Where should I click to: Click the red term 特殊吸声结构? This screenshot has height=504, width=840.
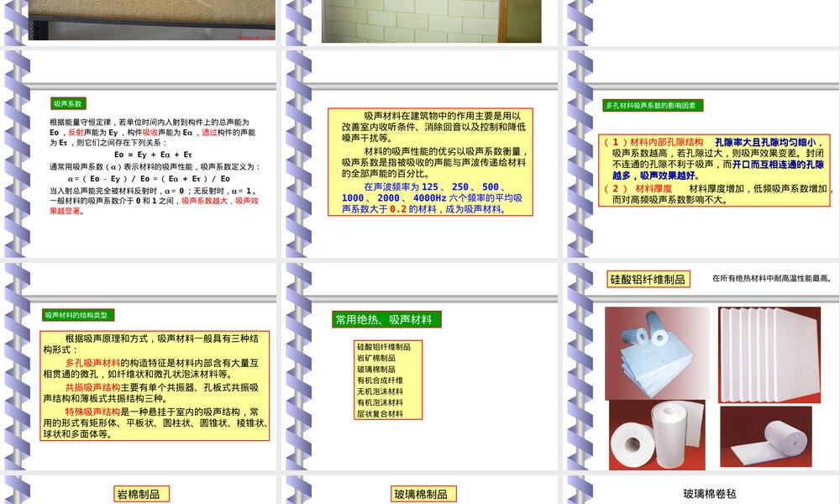coord(92,412)
